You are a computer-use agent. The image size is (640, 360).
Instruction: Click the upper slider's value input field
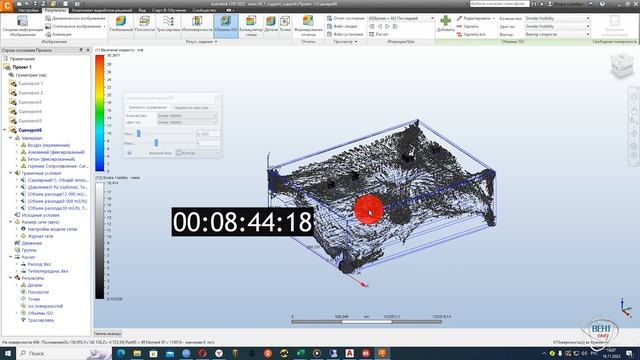[208, 133]
